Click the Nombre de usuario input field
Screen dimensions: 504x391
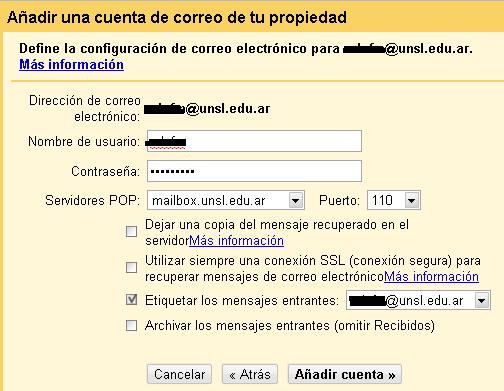click(x=254, y=141)
